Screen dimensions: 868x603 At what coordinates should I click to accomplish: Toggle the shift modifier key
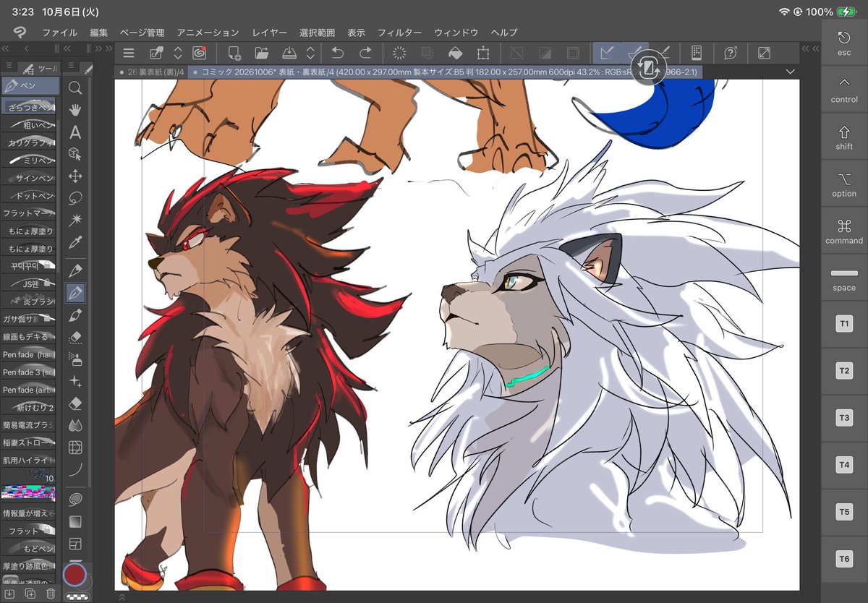coord(844,136)
